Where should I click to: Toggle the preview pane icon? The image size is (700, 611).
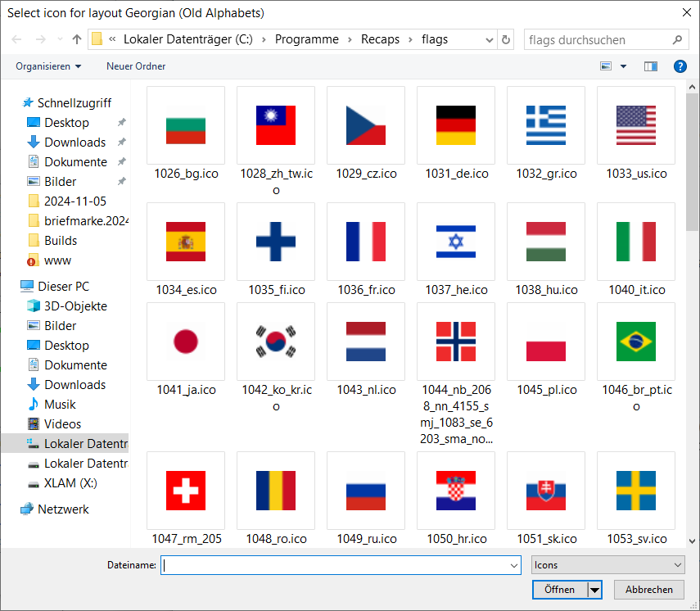[x=651, y=66]
